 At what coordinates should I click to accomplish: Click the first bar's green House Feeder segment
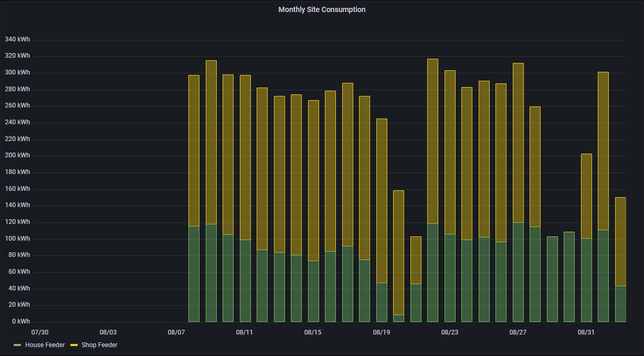pos(194,274)
